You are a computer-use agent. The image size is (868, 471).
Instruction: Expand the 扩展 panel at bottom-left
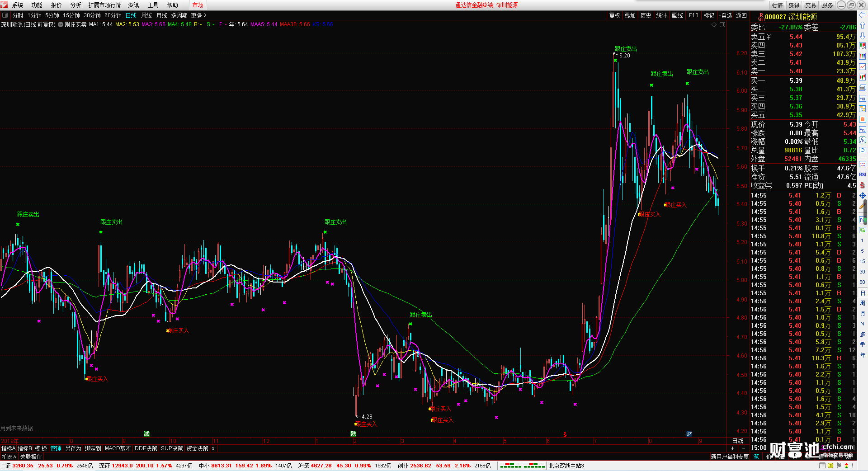[x=9, y=457]
